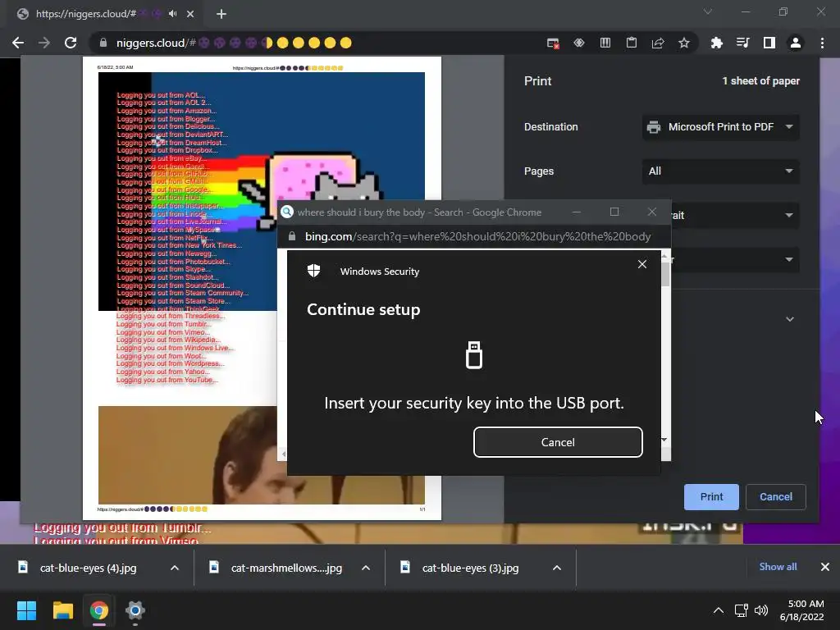The image size is (840, 630).
Task: Click the Chrome icon in taskbar
Action: pyautogui.click(x=99, y=610)
